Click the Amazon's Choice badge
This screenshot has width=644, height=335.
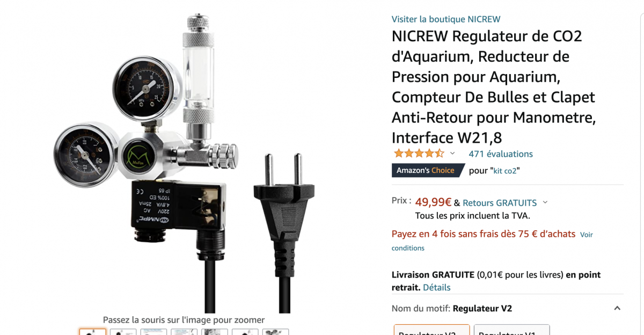(427, 170)
